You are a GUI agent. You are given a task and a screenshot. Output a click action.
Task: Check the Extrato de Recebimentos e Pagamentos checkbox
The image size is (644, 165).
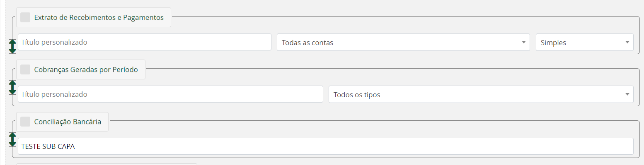click(25, 17)
